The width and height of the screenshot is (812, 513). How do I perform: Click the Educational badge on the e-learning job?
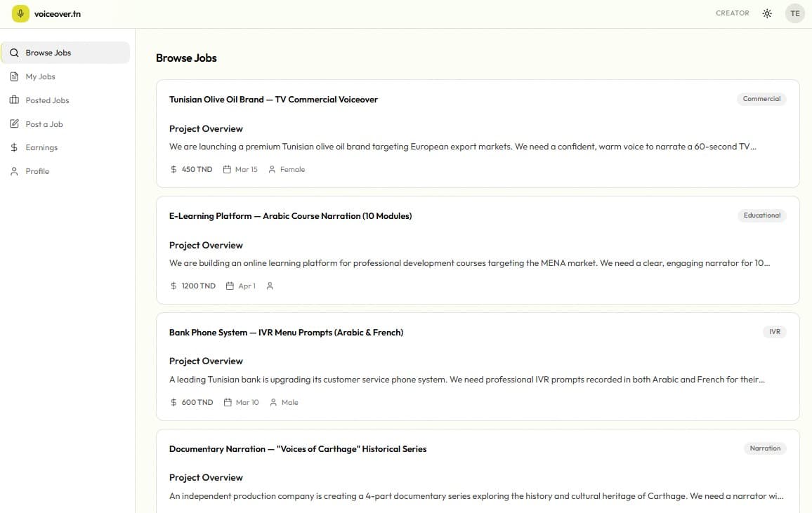coord(761,215)
